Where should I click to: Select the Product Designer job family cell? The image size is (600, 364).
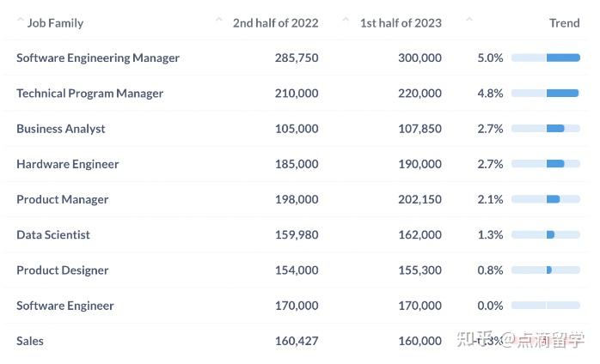[x=63, y=270]
